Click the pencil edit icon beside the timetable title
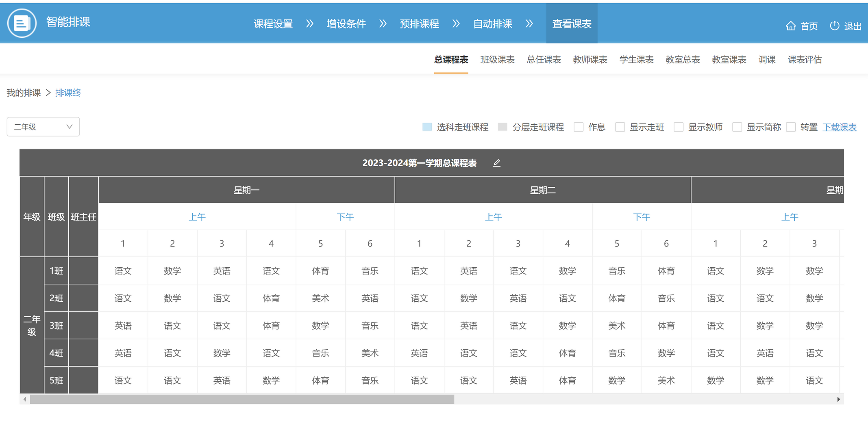The width and height of the screenshot is (868, 437). pyautogui.click(x=496, y=163)
